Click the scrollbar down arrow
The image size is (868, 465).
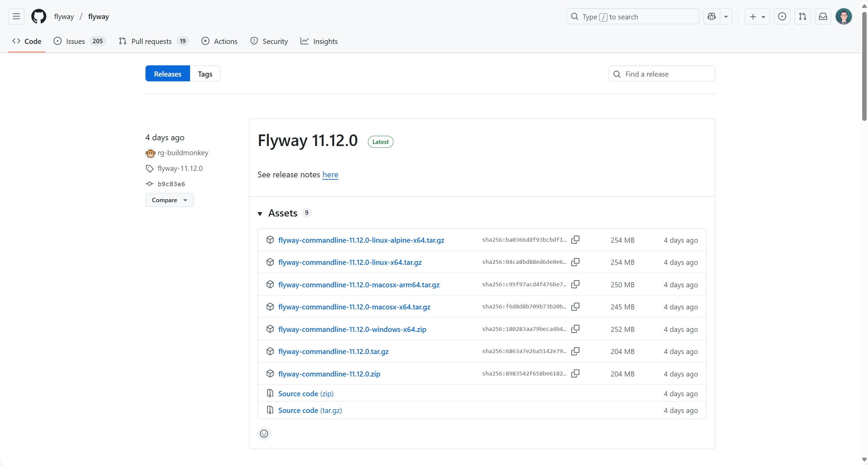[x=864, y=460]
